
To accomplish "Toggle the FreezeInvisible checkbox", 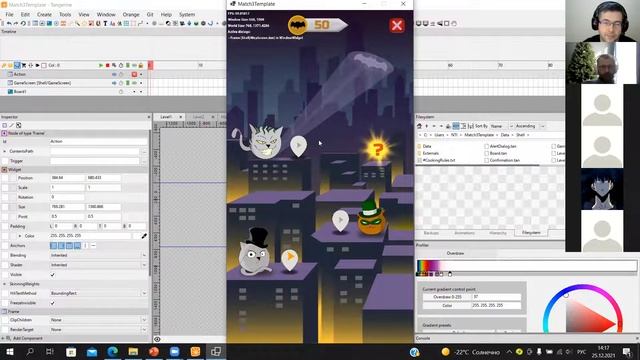I will [x=53, y=303].
